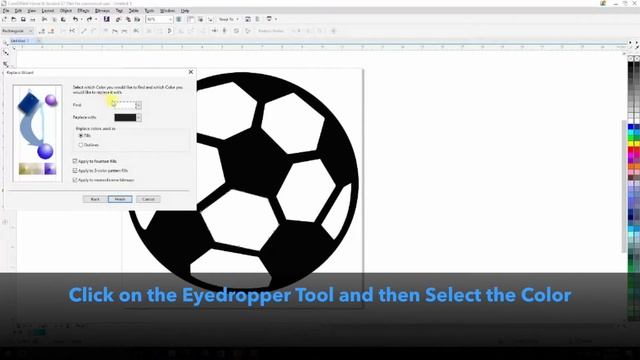Toggle the Show grid icon

[x=200, y=19]
